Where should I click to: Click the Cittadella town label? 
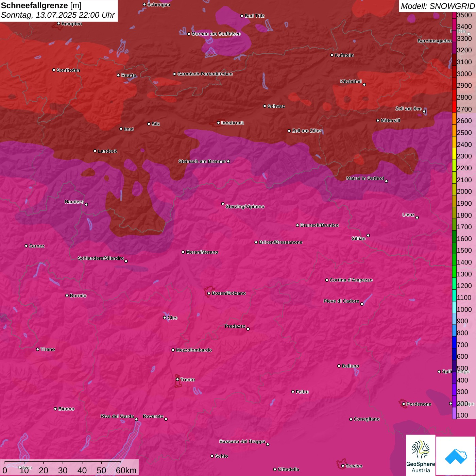click(288, 469)
